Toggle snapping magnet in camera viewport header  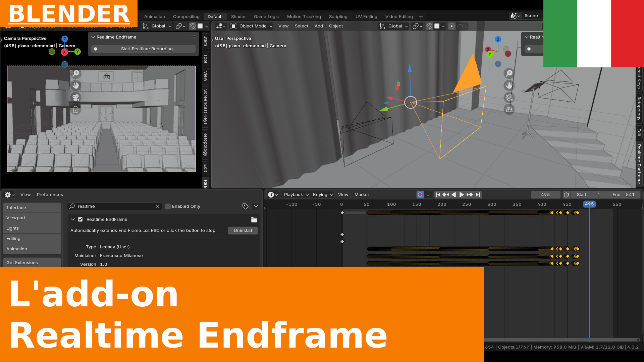tap(193, 26)
